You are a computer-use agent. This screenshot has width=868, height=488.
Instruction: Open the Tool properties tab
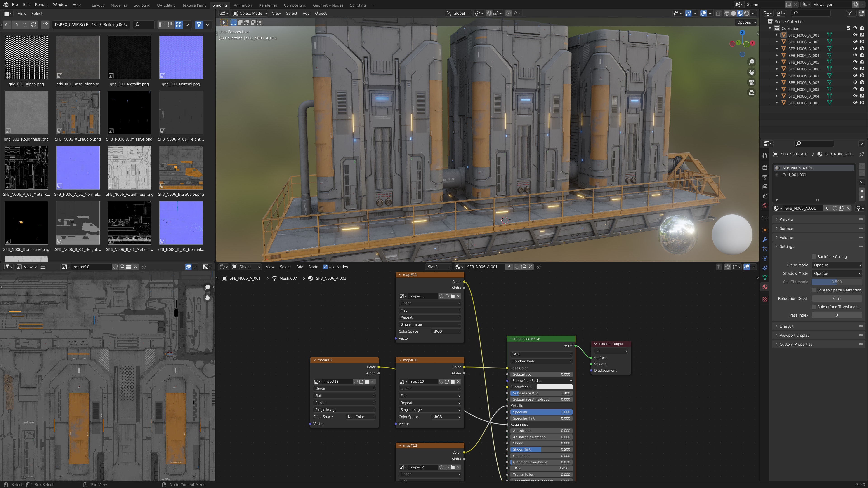coord(765,155)
